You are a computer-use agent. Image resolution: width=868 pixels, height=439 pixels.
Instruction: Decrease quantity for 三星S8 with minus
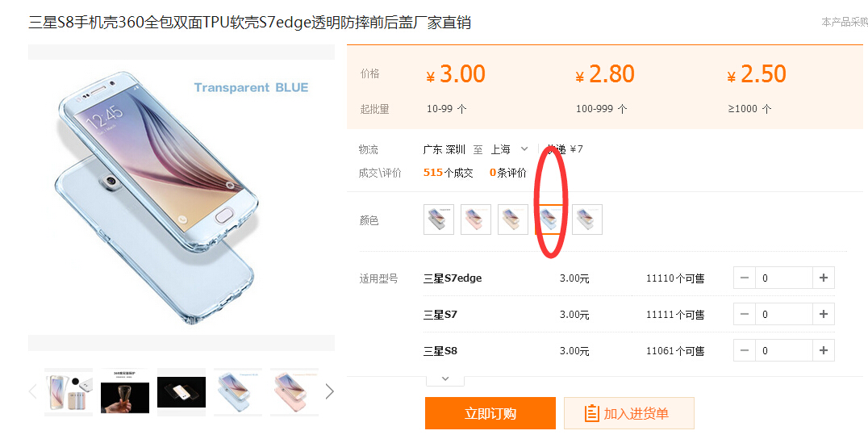tap(745, 350)
